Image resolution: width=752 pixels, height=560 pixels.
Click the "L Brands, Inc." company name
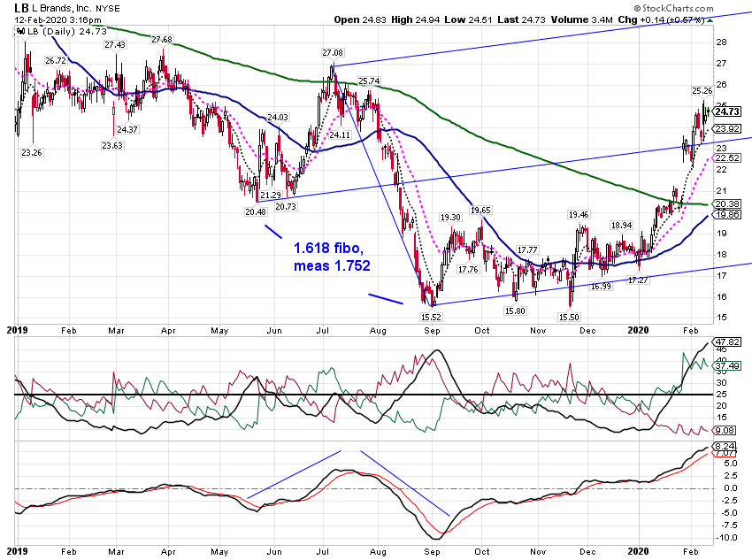(62, 8)
